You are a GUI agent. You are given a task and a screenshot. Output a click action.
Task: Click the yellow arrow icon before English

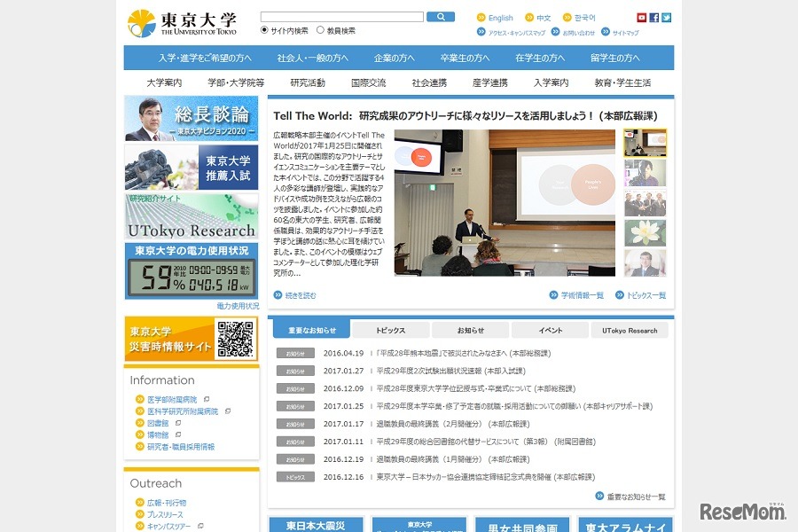pos(481,17)
